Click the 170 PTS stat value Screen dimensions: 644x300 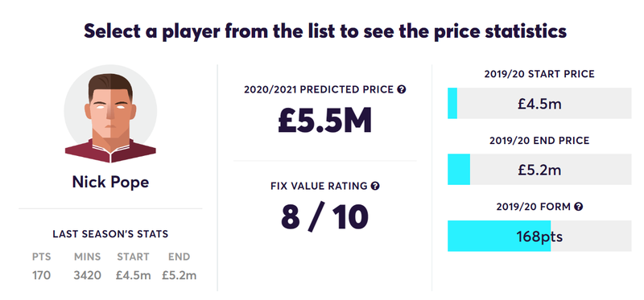[42, 275]
